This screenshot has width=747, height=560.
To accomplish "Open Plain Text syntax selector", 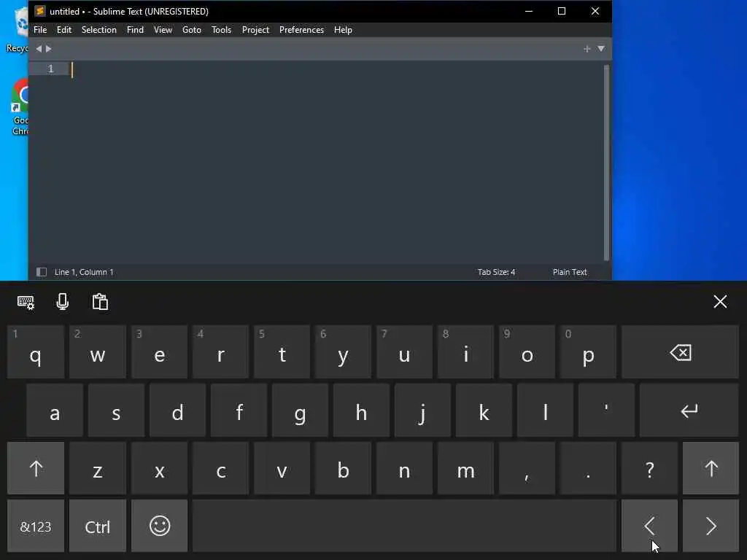I will [x=570, y=272].
